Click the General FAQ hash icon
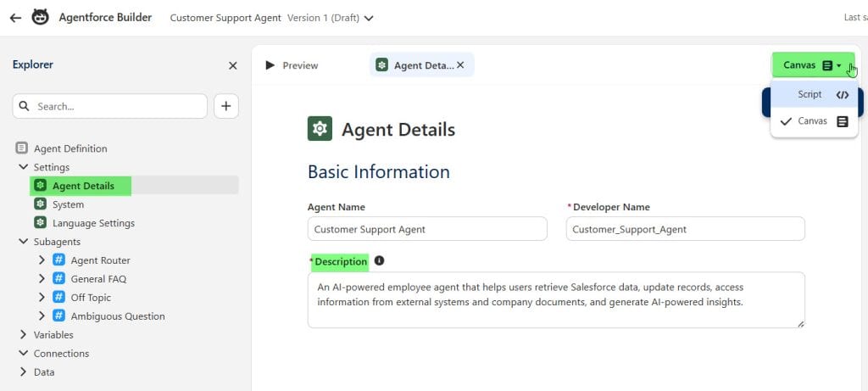This screenshot has width=868, height=391. pyautogui.click(x=58, y=278)
